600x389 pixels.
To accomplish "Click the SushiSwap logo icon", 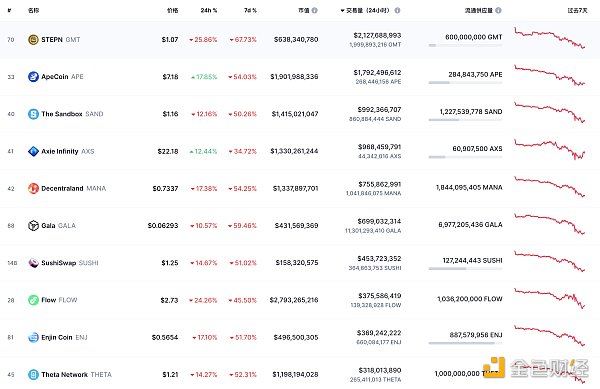I will (x=33, y=263).
